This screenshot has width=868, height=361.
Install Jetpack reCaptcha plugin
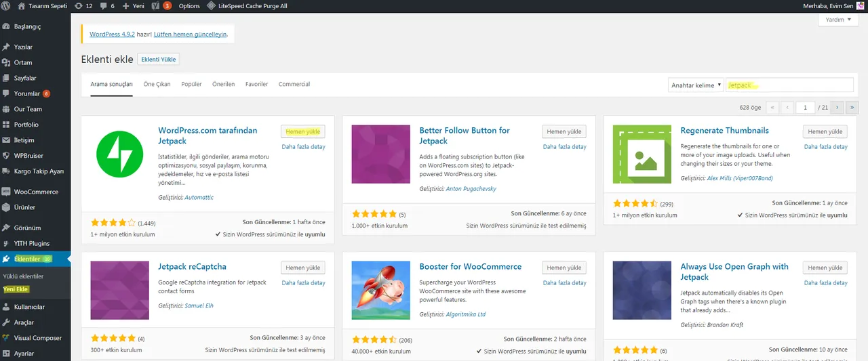[303, 268]
